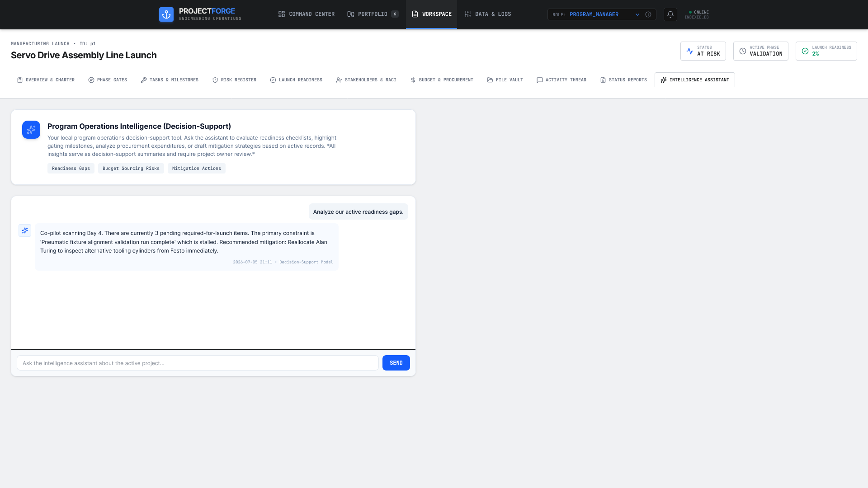Click the Mitigation Actions chip
Viewport: 868px width, 488px height.
click(x=197, y=169)
